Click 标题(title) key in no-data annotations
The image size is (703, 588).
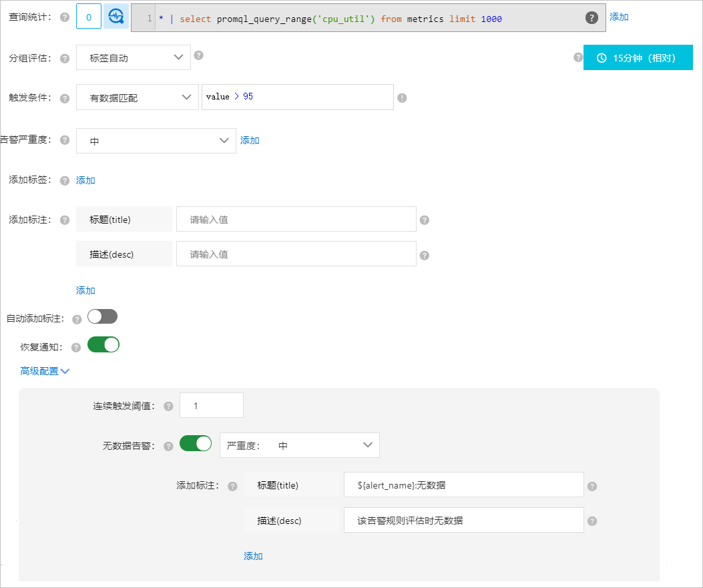click(x=292, y=485)
